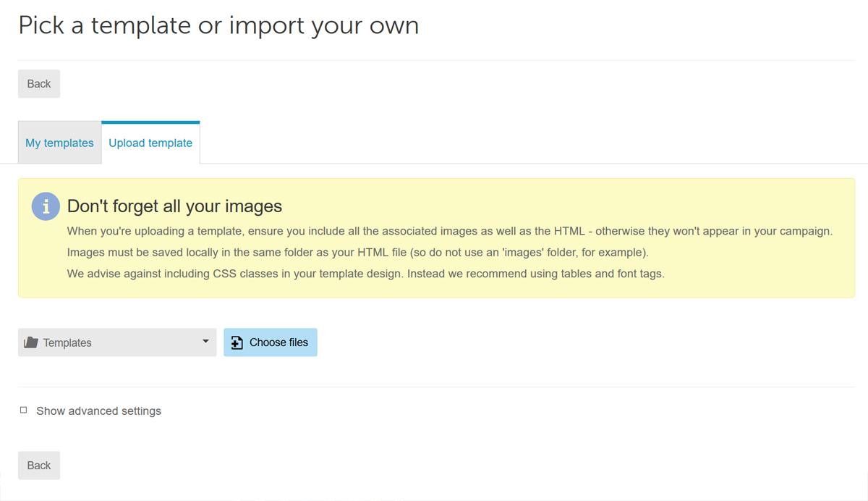Click the "Don't forget all your images" heading
The height and width of the screenshot is (501, 868).
tap(174, 206)
